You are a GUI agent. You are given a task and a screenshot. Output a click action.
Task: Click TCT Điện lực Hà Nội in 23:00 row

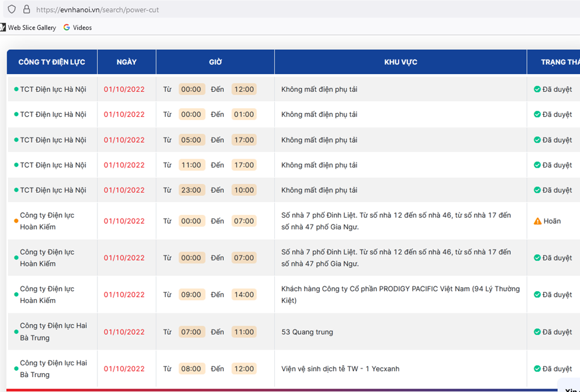pos(53,190)
